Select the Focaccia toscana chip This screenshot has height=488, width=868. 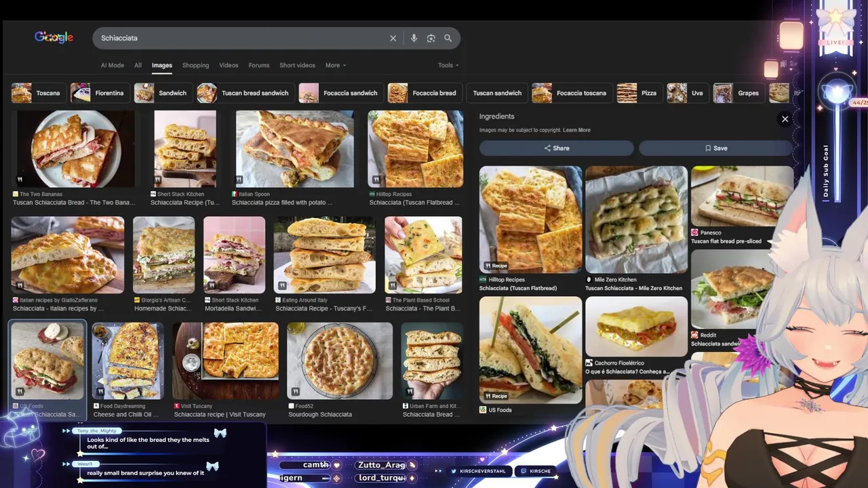coord(572,93)
